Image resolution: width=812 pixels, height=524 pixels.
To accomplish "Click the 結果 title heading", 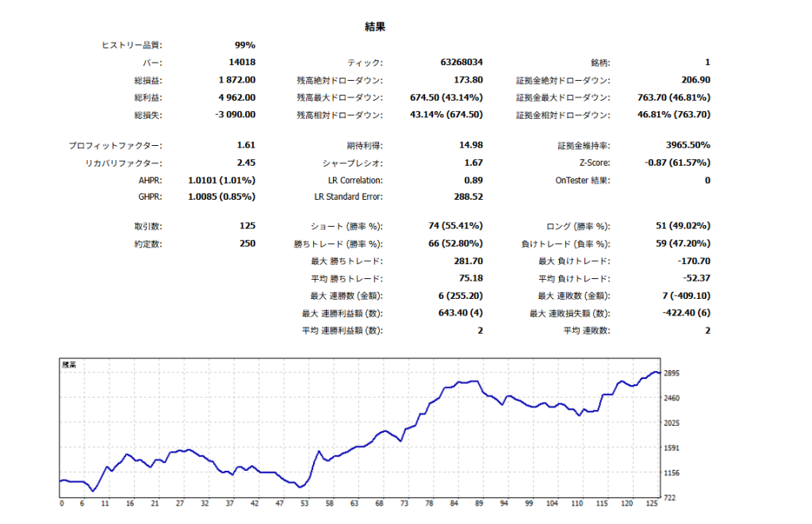I will coord(375,27).
